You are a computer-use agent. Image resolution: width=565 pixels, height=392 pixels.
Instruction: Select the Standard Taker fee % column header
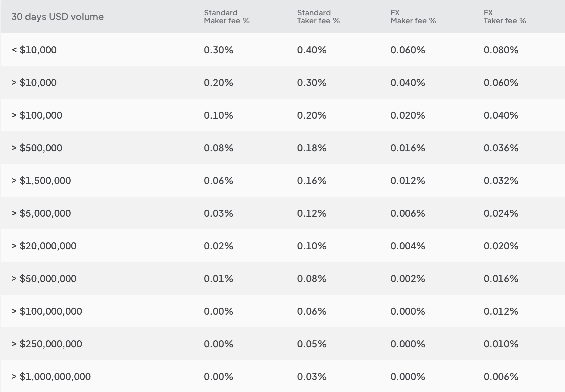click(x=318, y=17)
